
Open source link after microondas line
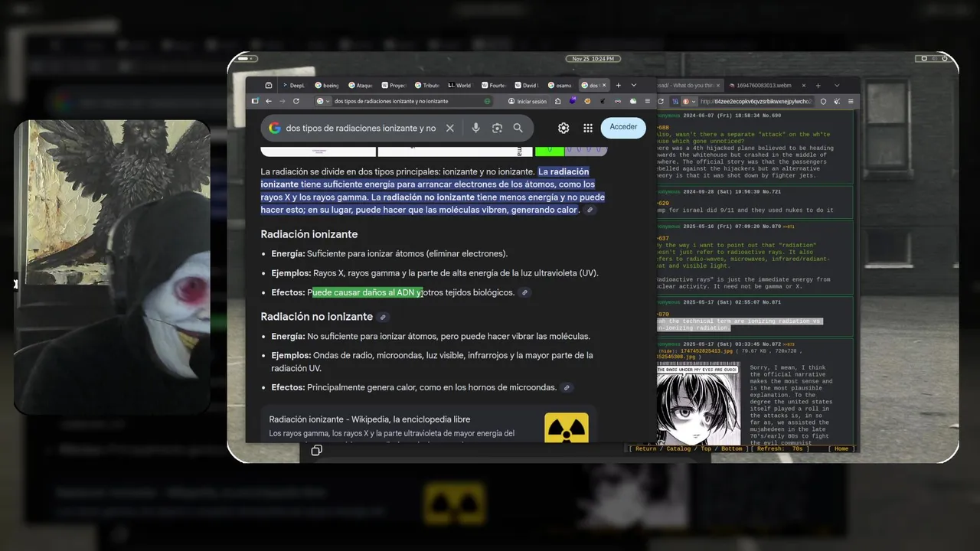pyautogui.click(x=567, y=388)
